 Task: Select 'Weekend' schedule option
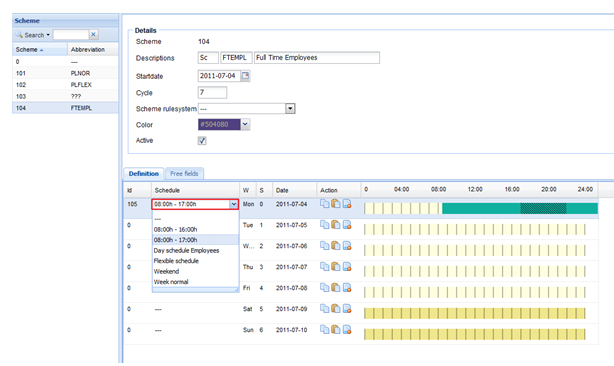click(195, 271)
